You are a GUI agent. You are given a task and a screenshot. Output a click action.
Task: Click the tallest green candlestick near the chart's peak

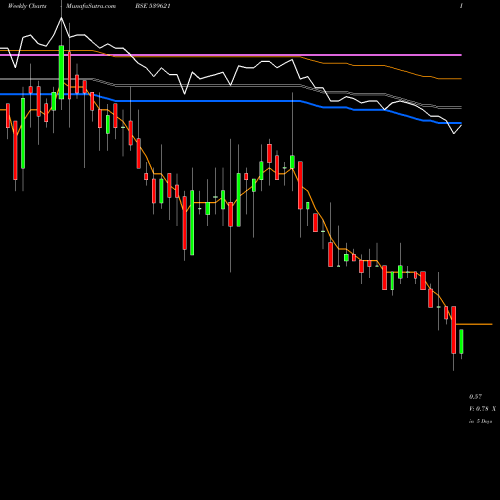click(x=61, y=72)
